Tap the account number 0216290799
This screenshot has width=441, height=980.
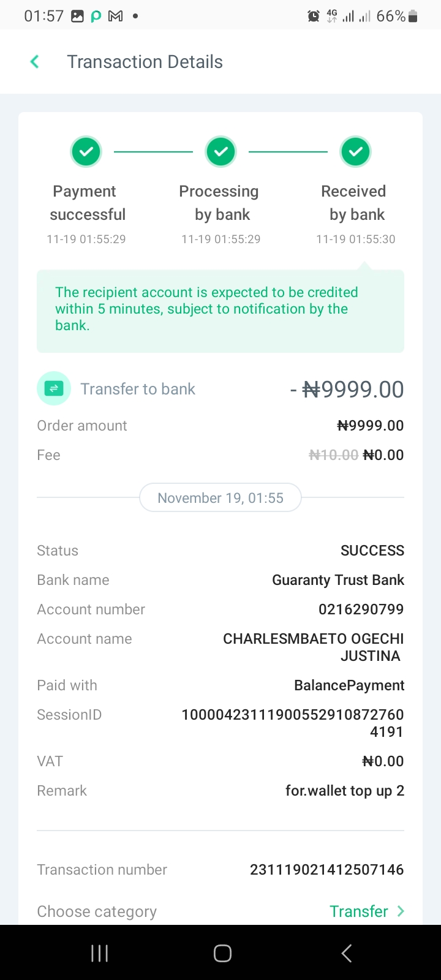(361, 609)
